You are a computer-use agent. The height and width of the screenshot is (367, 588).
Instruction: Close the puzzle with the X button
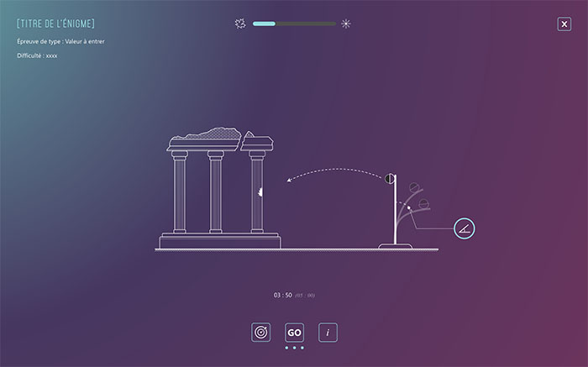[x=564, y=24]
